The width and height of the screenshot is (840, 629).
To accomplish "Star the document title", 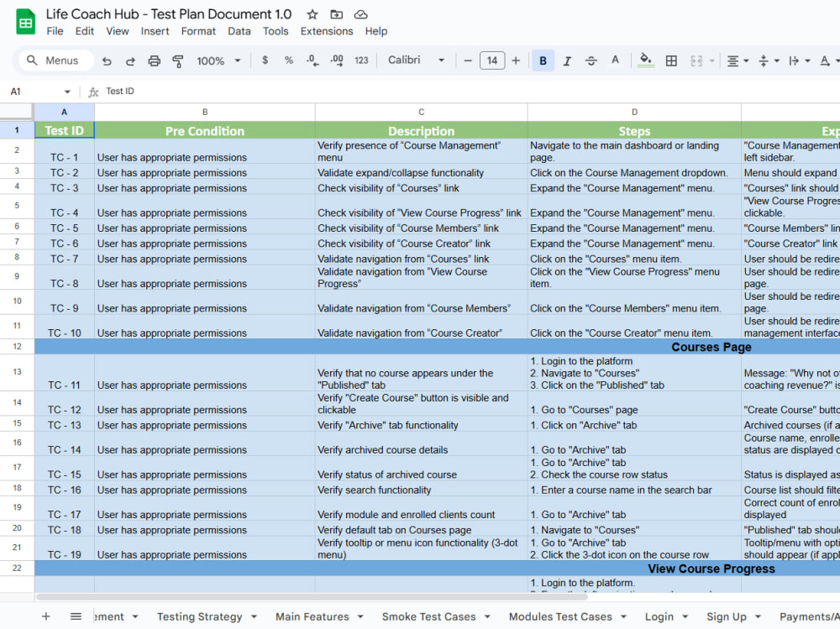I will pyautogui.click(x=312, y=14).
